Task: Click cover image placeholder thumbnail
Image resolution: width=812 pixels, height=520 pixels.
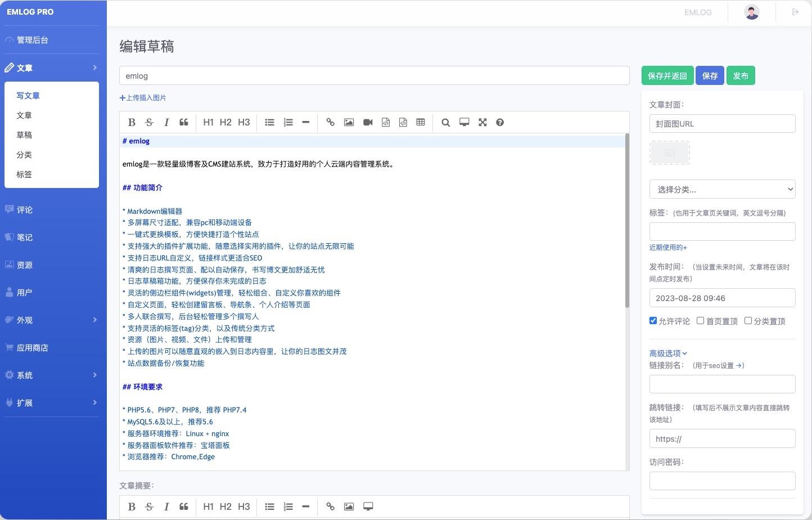Action: pos(670,153)
